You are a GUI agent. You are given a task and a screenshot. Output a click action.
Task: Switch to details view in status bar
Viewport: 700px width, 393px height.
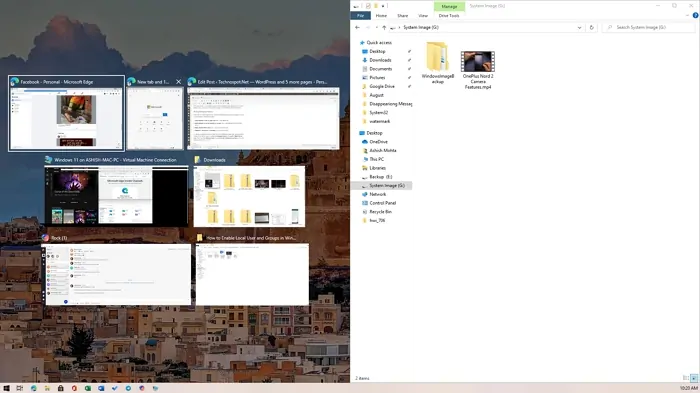(x=686, y=378)
